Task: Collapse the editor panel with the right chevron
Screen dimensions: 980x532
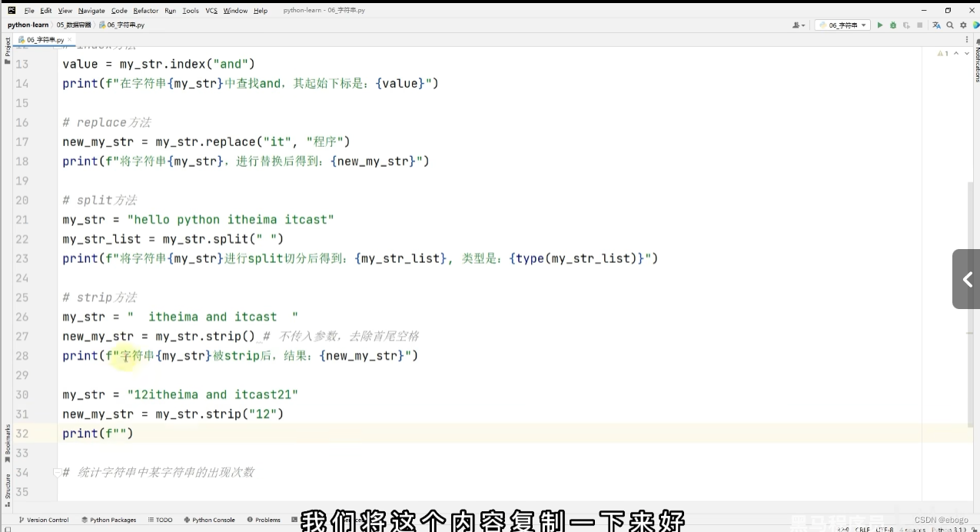Action: (x=966, y=279)
